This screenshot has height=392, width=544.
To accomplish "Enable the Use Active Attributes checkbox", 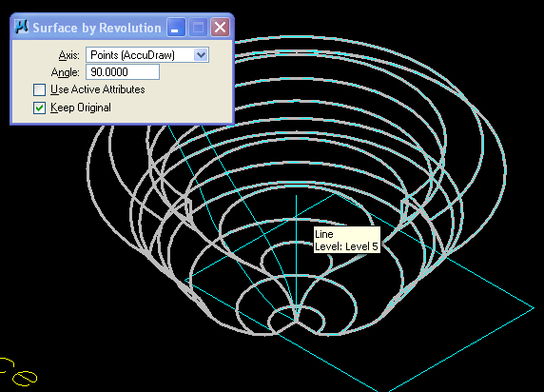I will point(39,89).
